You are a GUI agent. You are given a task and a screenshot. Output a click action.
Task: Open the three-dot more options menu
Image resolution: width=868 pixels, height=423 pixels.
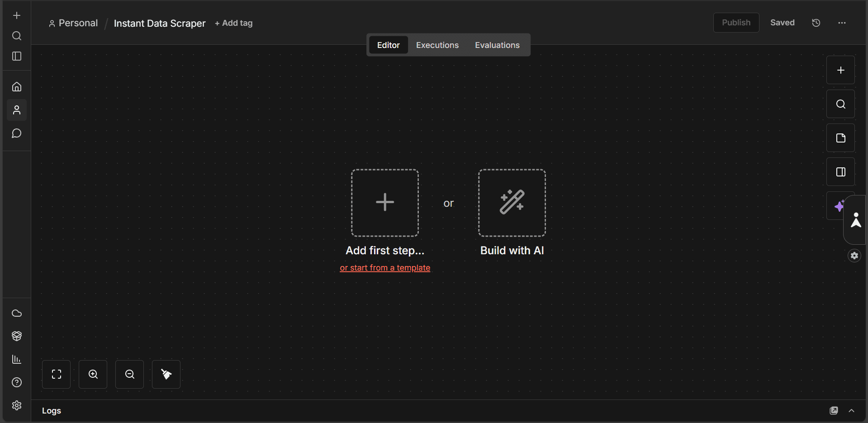(842, 23)
